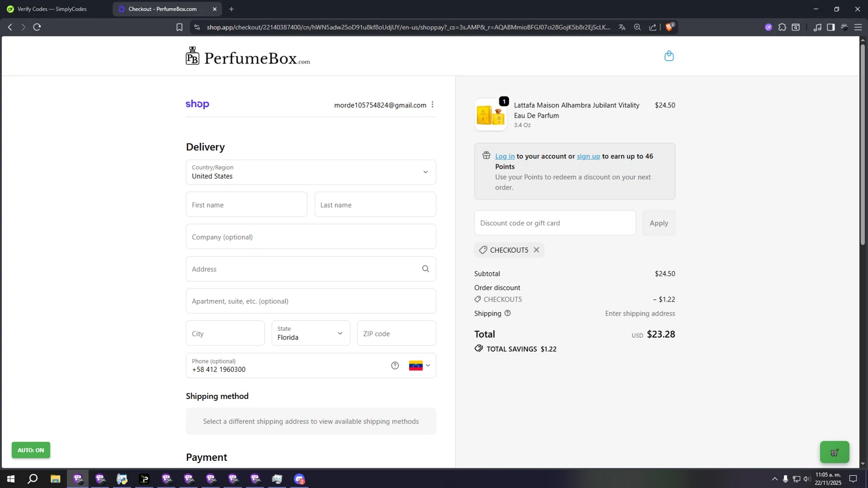Open Windows taskbar search

[33, 479]
